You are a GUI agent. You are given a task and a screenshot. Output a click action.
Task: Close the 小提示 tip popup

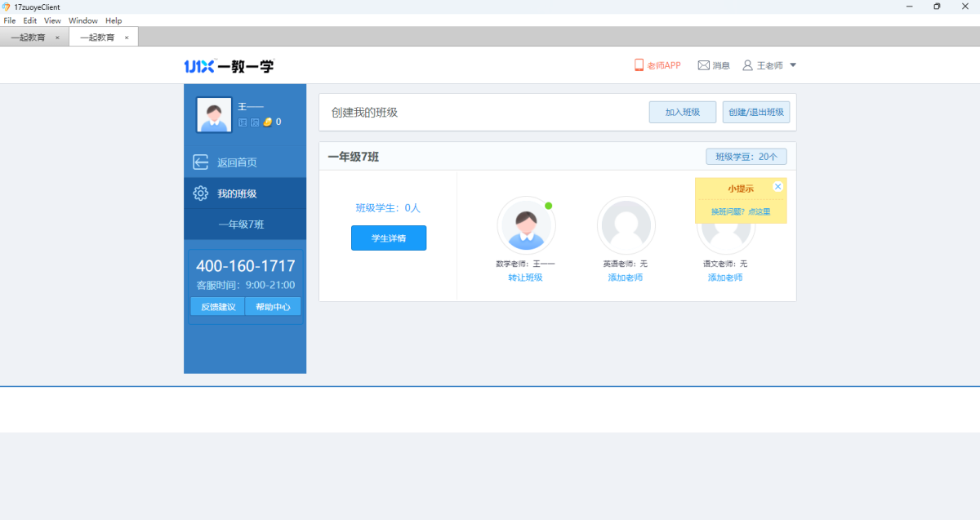click(777, 187)
